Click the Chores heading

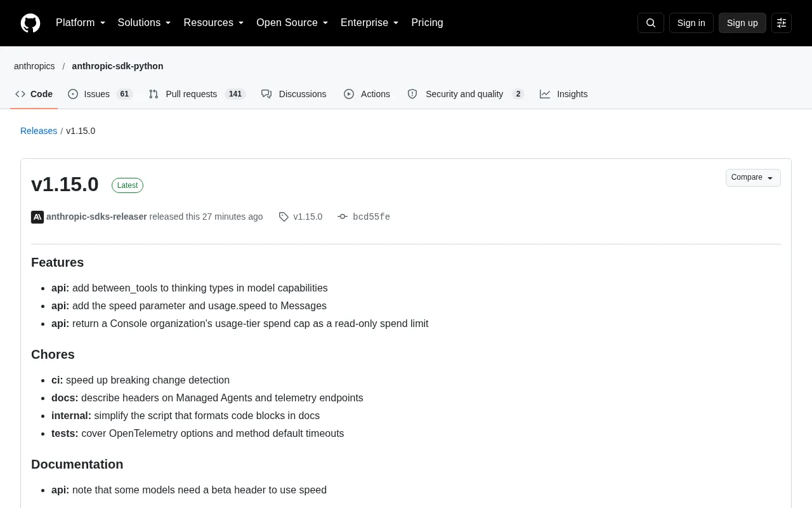coord(53,355)
